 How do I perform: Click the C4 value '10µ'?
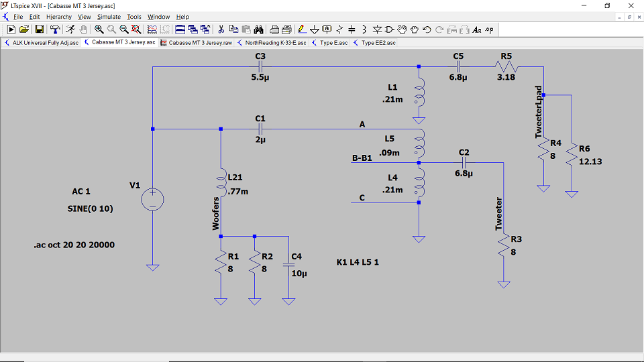[299, 274]
